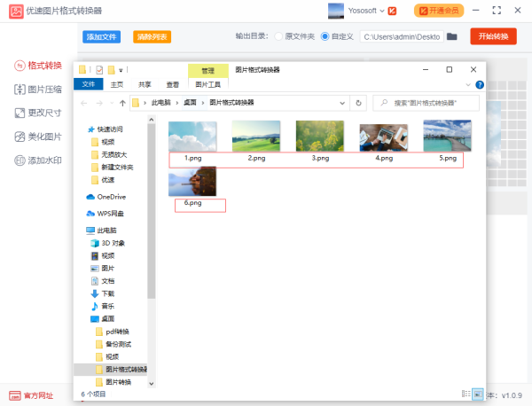Switch to large icons view in Explorer

tap(478, 393)
